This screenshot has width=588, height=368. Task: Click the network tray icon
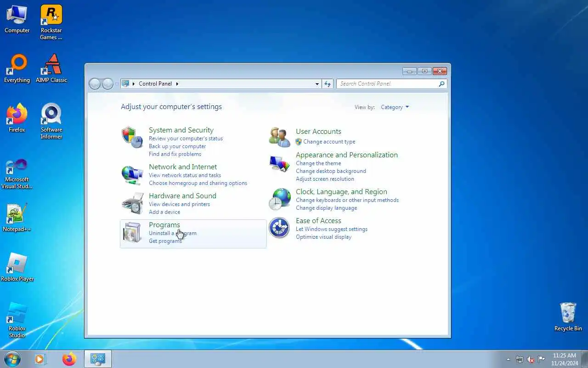click(x=520, y=359)
